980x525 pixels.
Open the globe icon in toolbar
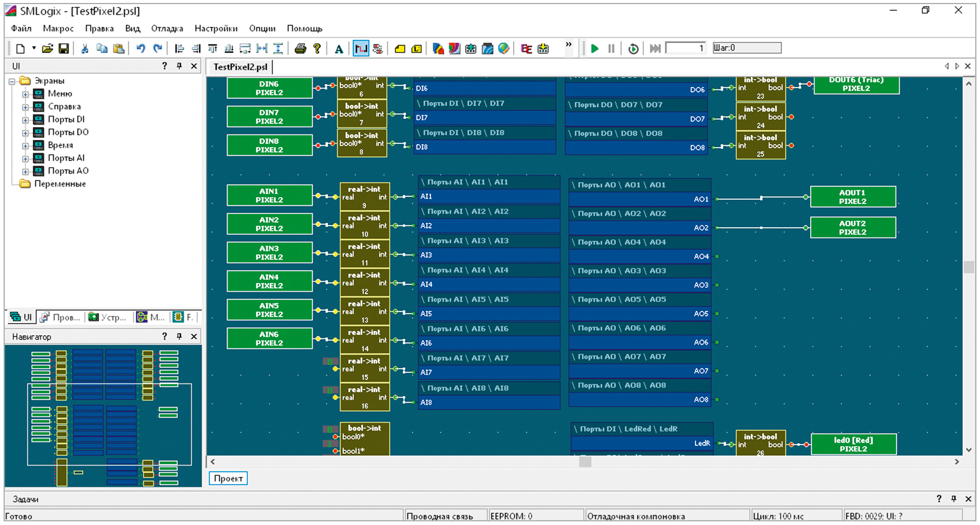click(x=503, y=49)
